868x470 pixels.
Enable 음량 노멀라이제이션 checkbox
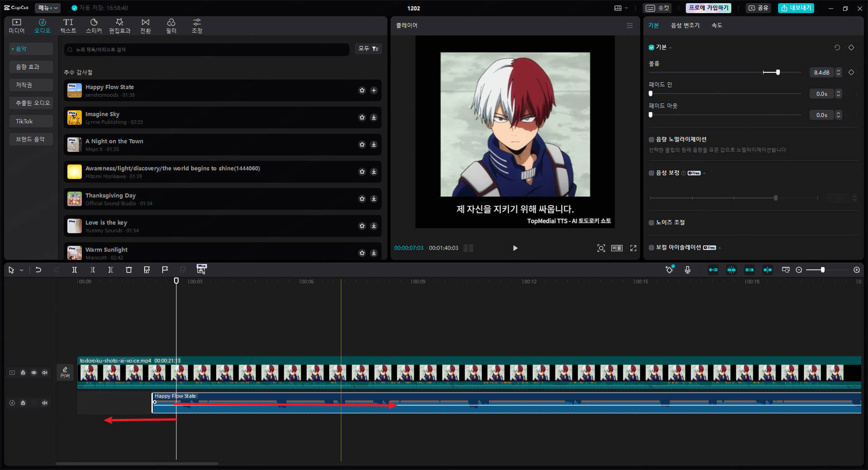651,140
